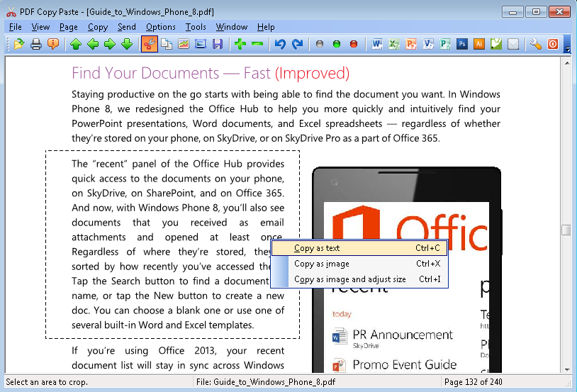Click the green plus zoom in icon
The height and width of the screenshot is (392, 577).
pos(240,44)
